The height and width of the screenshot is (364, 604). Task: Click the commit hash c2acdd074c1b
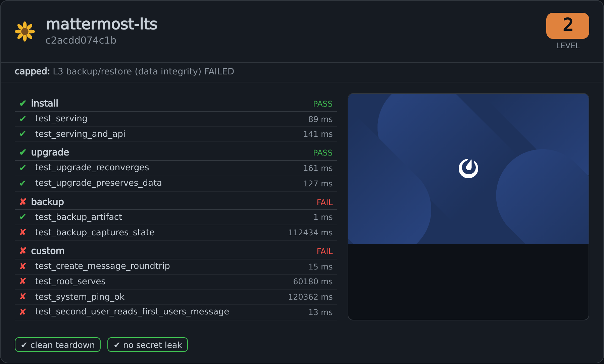[81, 40]
